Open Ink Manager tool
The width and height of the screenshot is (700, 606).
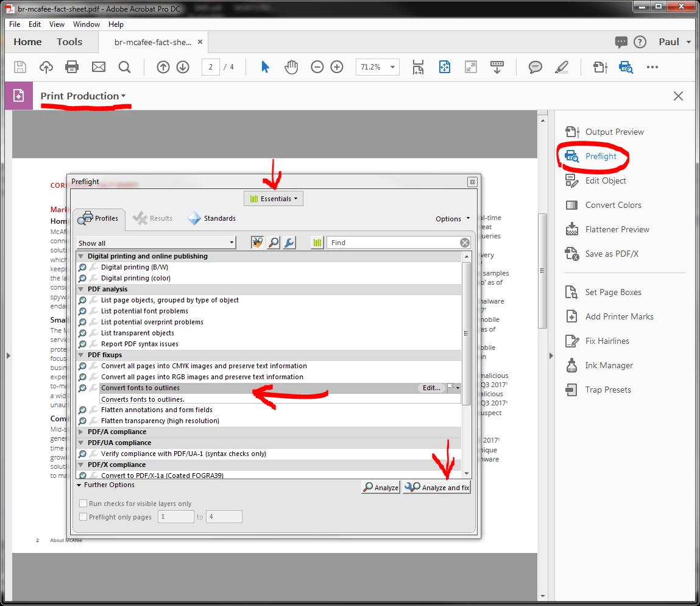(x=599, y=365)
